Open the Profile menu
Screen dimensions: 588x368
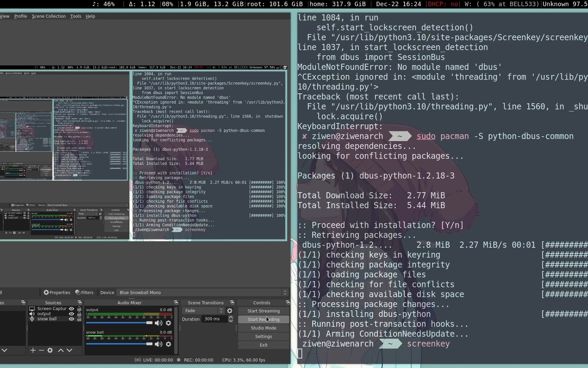[20, 16]
